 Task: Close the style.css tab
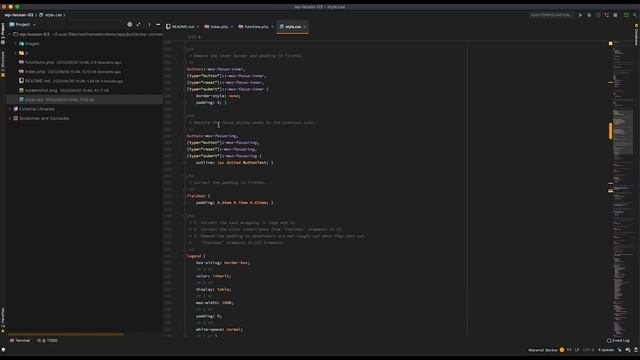305,27
